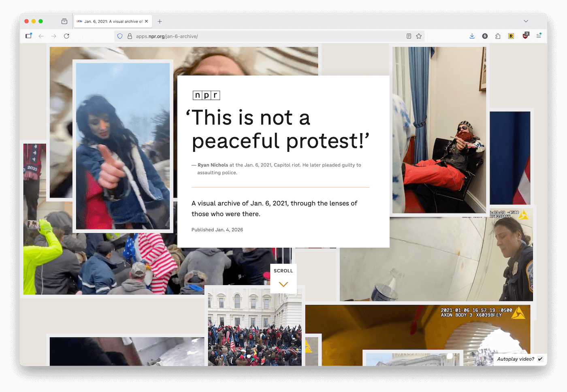The image size is (567, 392).
Task: Click the npr logo above the headline
Action: 206,95
